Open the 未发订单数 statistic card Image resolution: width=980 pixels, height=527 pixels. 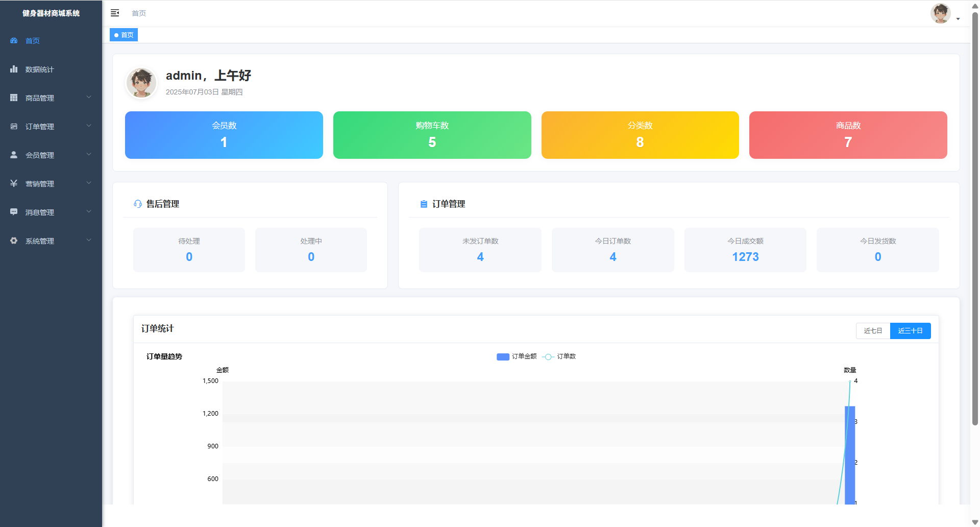(480, 250)
